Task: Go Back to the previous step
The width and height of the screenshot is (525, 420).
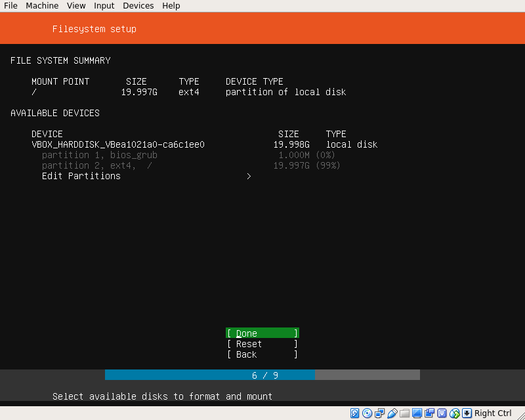Action: (262, 354)
